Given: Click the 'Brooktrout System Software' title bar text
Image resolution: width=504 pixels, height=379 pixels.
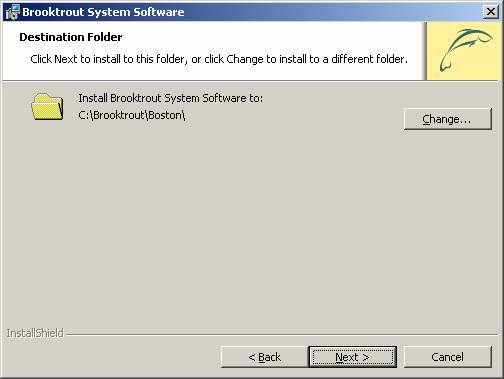Looking at the screenshot, I should tap(103, 12).
